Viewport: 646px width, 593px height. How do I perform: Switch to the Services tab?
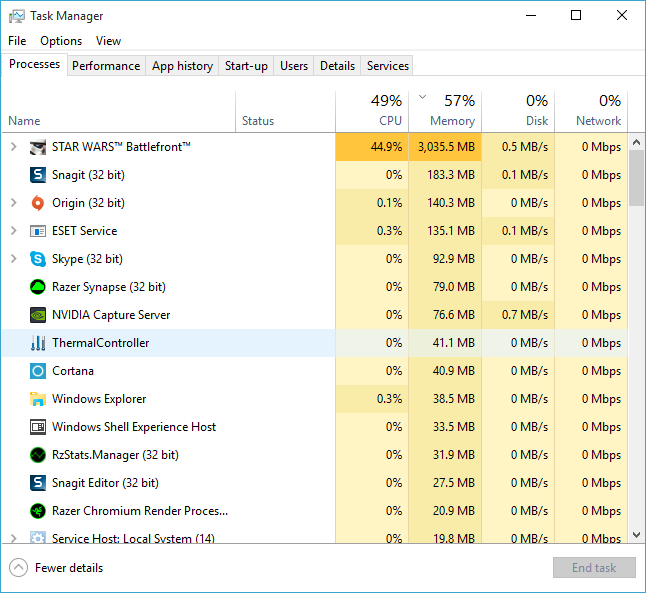[388, 66]
